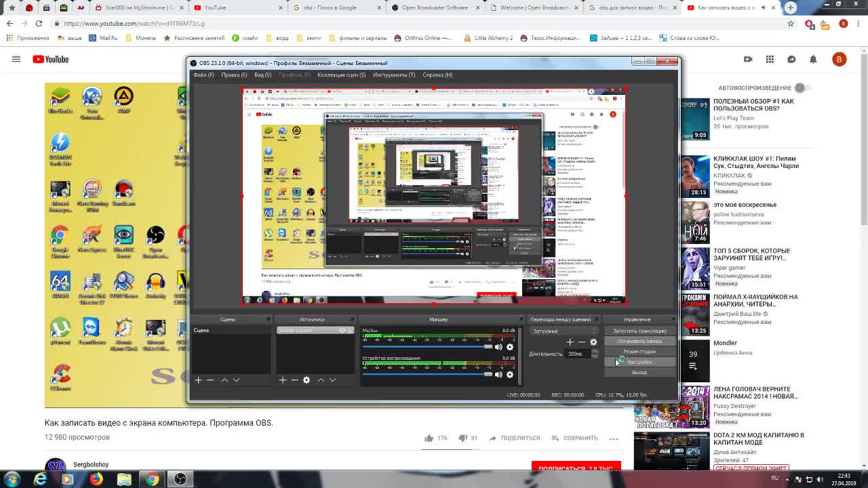Open Справка (H) menu in OBS

tap(437, 75)
